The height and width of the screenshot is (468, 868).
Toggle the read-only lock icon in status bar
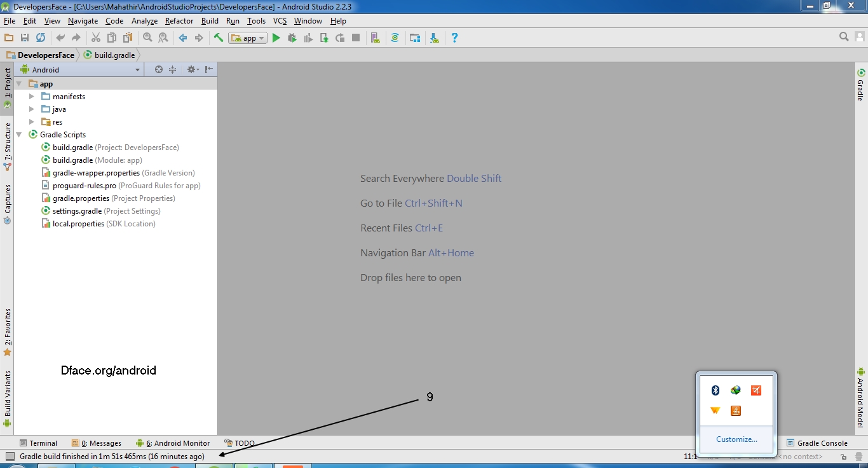pos(843,457)
